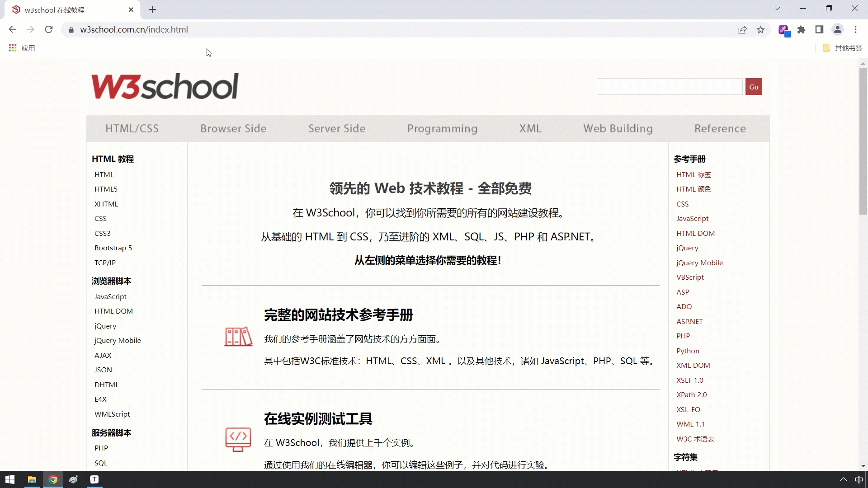Open the Extensions puzzle icon
Image resolution: width=868 pixels, height=488 pixels.
click(801, 29)
